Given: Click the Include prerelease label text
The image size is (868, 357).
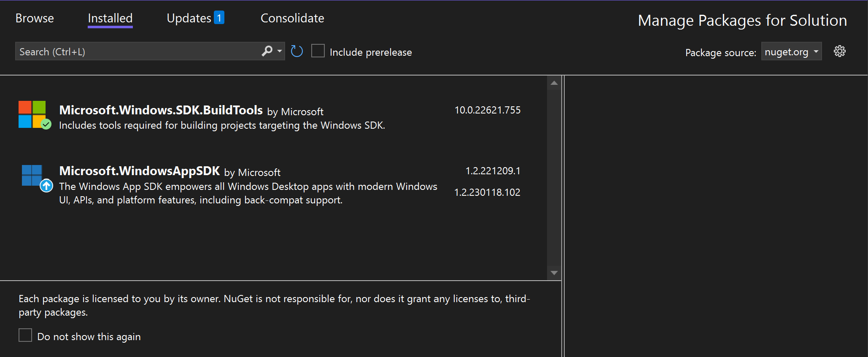Looking at the screenshot, I should (x=371, y=52).
